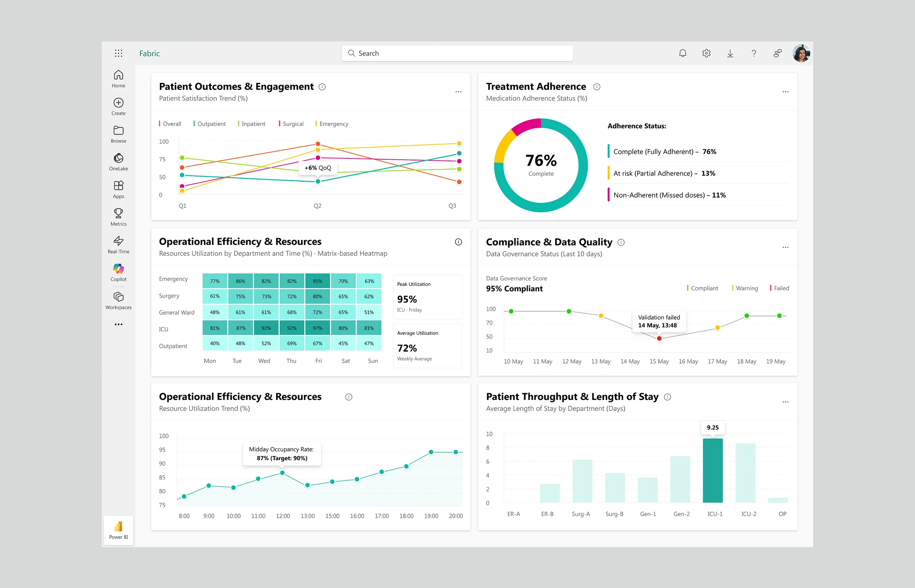This screenshot has height=588, width=915.
Task: Click the Fabric brand link
Action: coord(150,53)
